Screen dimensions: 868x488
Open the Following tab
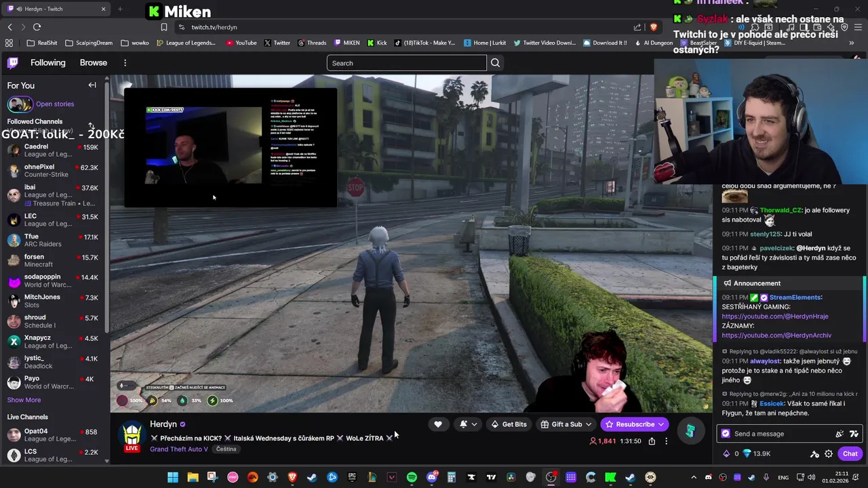[x=47, y=62]
